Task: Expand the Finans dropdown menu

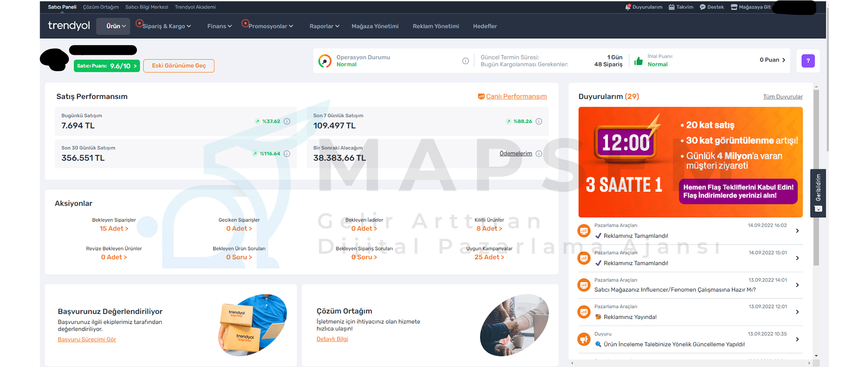Action: (219, 26)
